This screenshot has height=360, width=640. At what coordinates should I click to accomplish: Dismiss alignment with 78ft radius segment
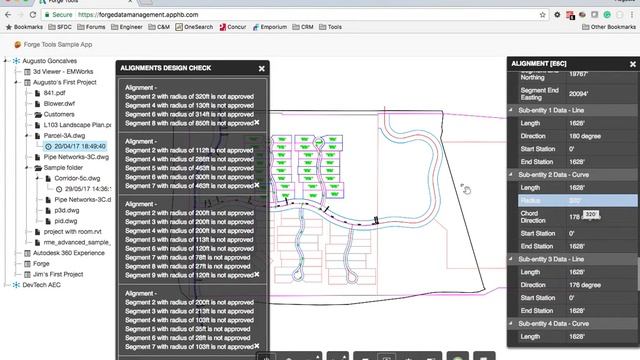(257, 274)
